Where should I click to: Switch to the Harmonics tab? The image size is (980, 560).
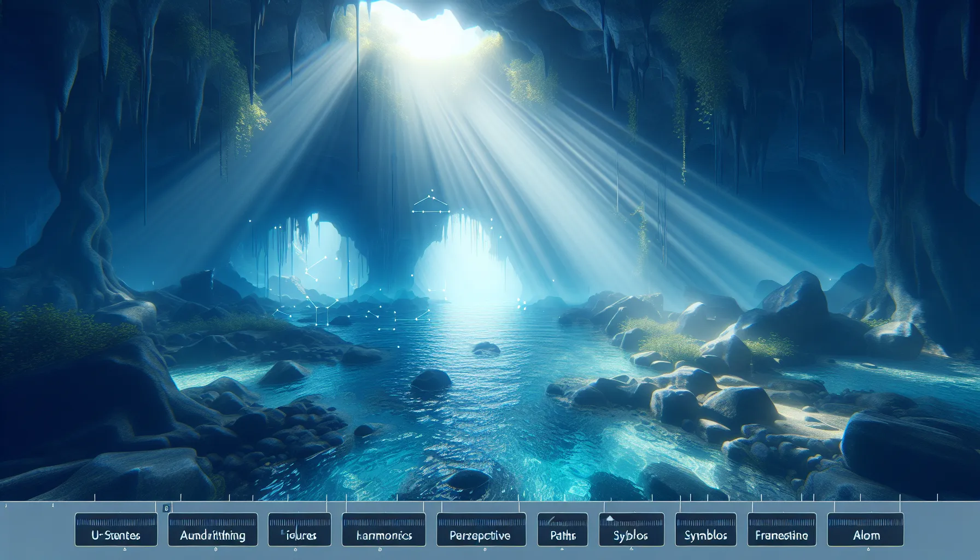coord(383,529)
